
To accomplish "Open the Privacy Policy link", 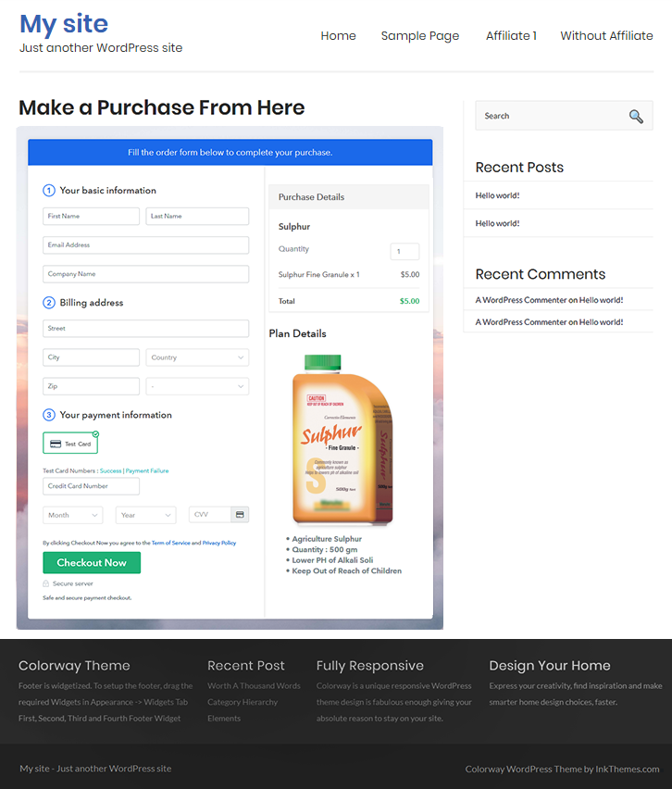I will click(219, 543).
